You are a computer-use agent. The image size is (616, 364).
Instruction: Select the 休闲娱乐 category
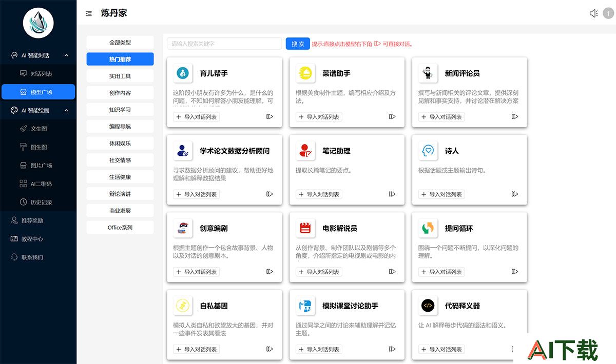coord(120,143)
